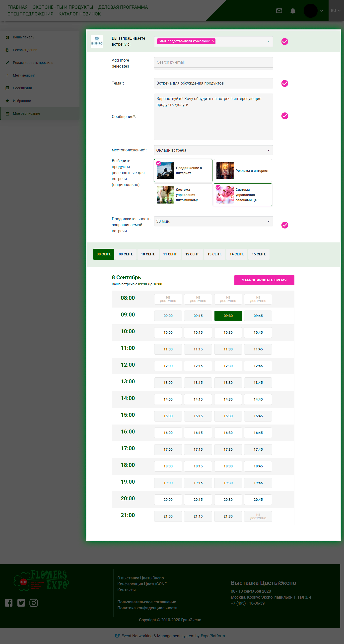Open Конференция ЦветыCONF link
The height and width of the screenshot is (644, 344).
pos(142,584)
